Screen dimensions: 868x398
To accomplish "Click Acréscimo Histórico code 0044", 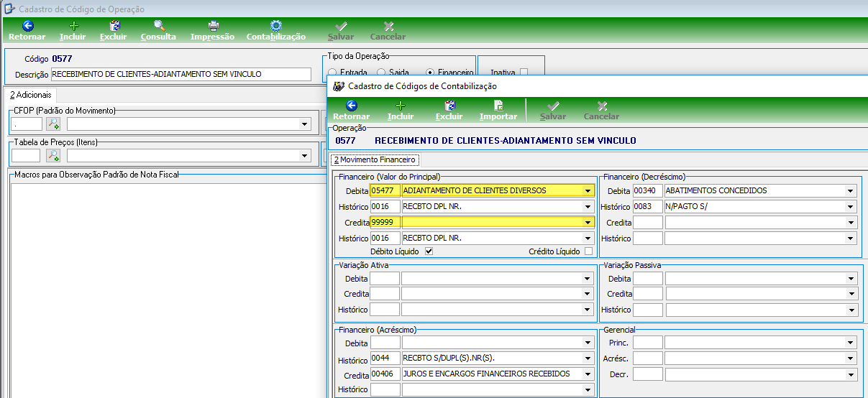I will pyautogui.click(x=385, y=358).
